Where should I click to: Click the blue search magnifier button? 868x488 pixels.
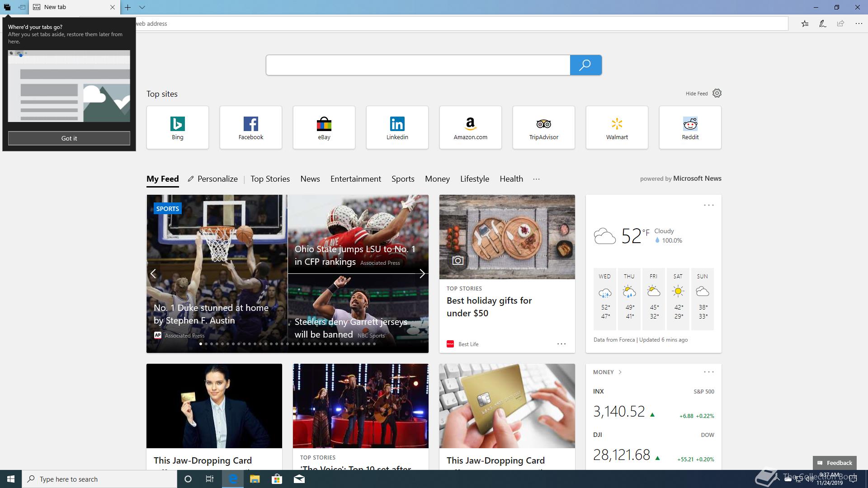point(585,65)
